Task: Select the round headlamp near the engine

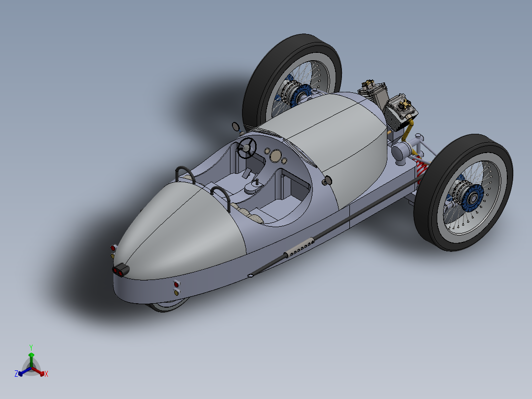Action: (402, 152)
